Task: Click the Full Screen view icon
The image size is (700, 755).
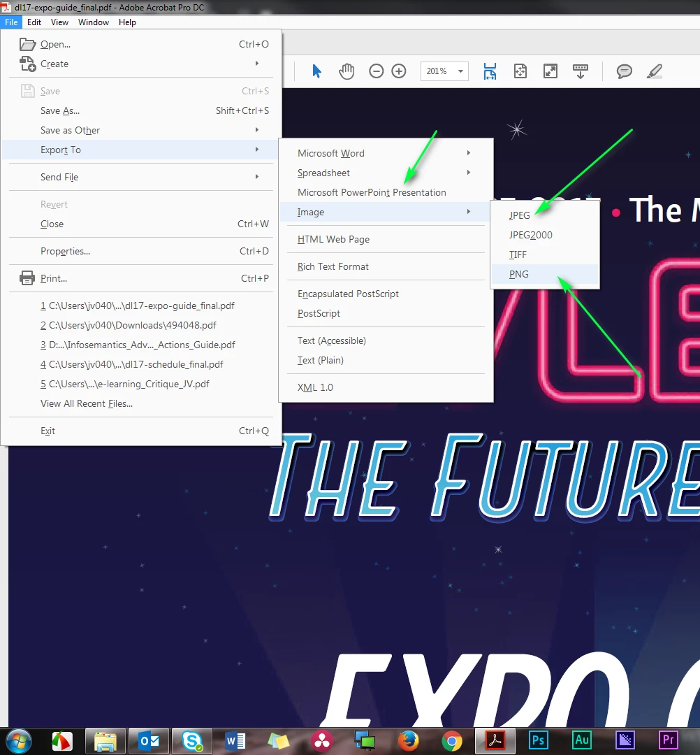Action: (550, 71)
